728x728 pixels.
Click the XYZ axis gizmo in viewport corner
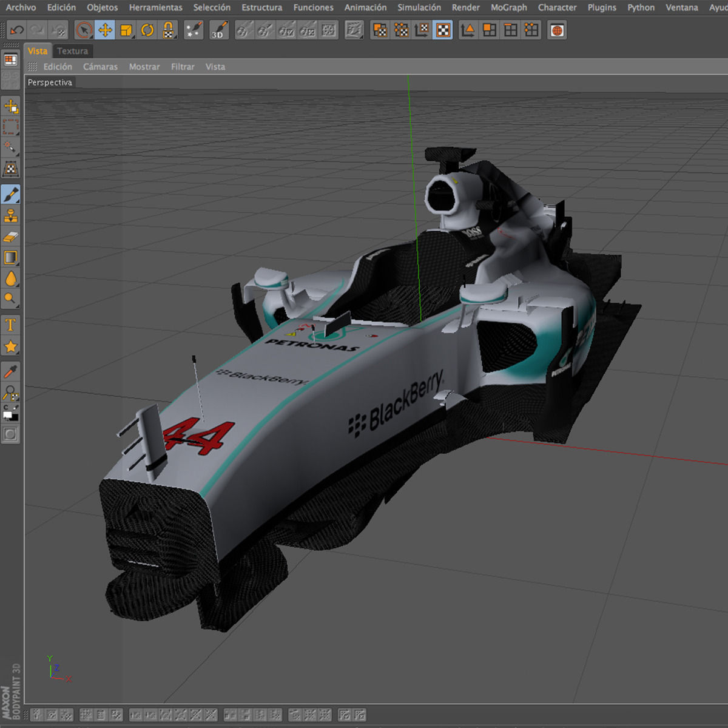point(58,669)
